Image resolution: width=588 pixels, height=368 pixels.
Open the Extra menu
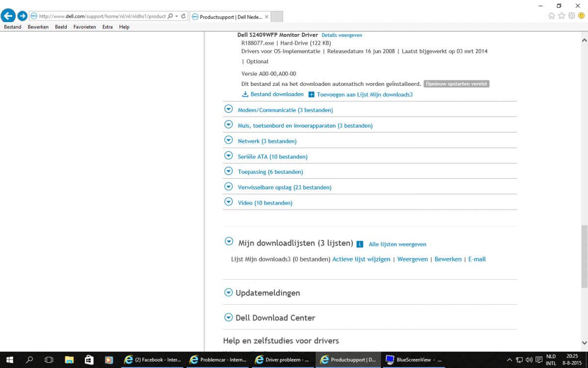click(107, 27)
